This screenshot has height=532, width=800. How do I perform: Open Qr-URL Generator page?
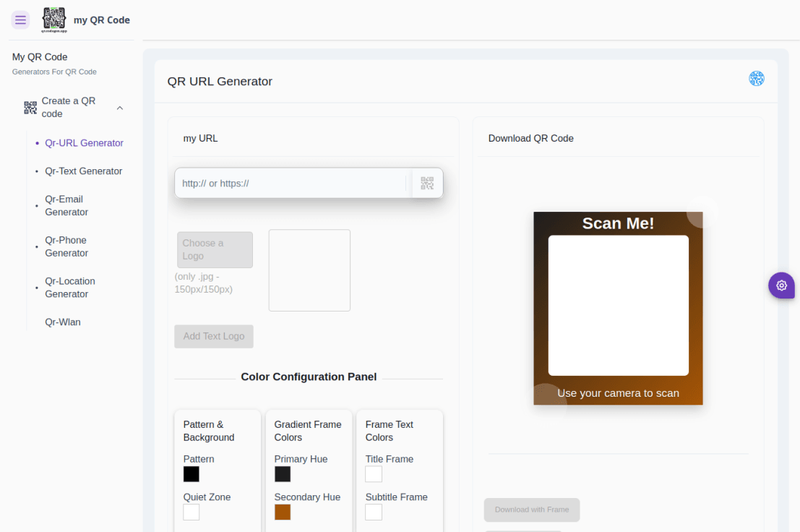click(84, 143)
